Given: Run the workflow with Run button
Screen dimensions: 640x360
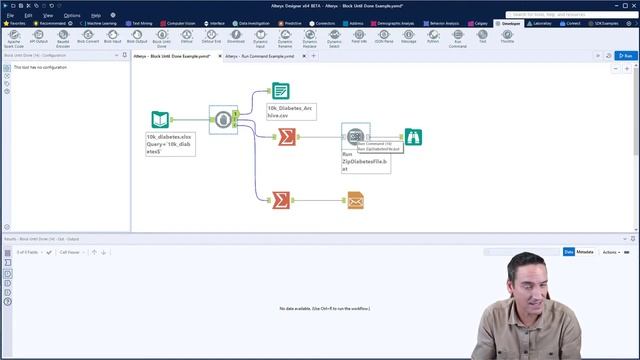Looking at the screenshot, I should (626, 56).
